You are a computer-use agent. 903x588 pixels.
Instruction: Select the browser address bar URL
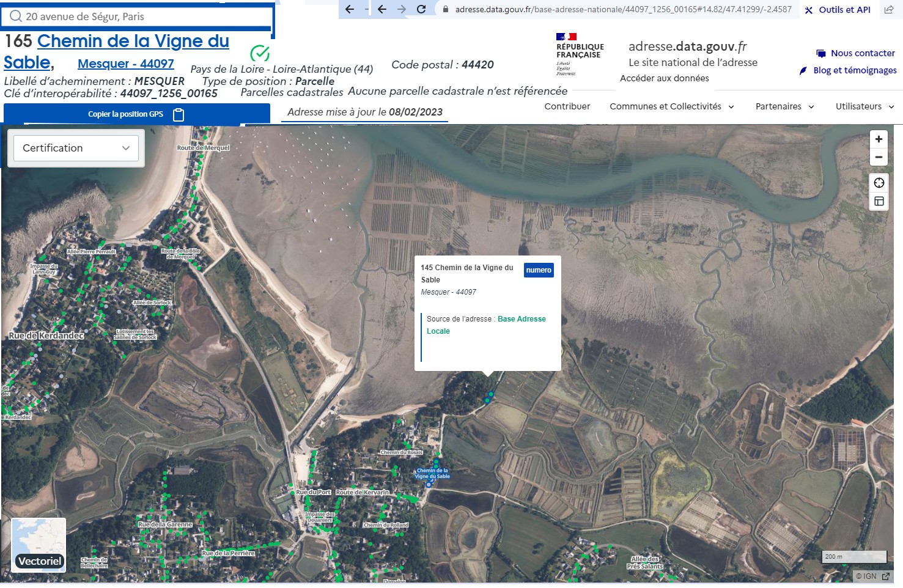click(623, 9)
